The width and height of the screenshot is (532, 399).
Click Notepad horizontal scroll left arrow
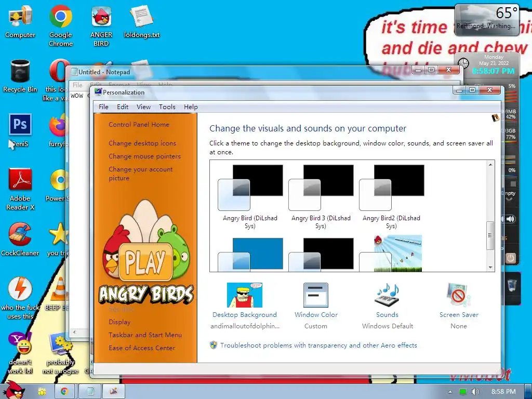(74, 332)
